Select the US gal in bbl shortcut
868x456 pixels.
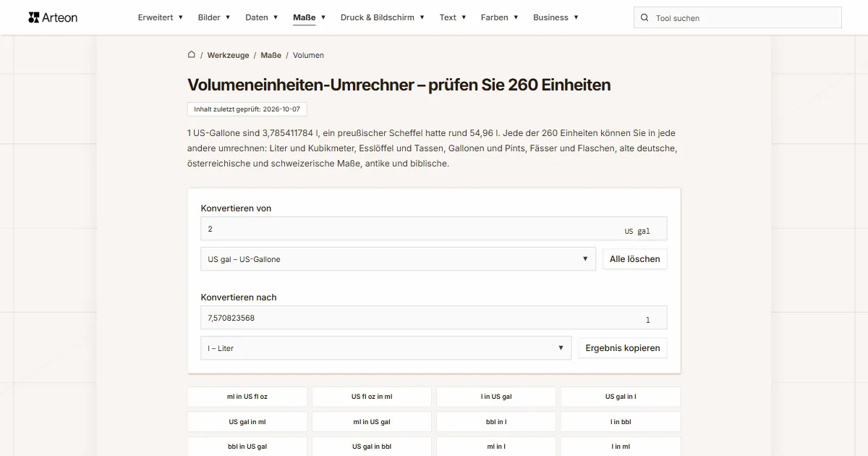pos(372,447)
